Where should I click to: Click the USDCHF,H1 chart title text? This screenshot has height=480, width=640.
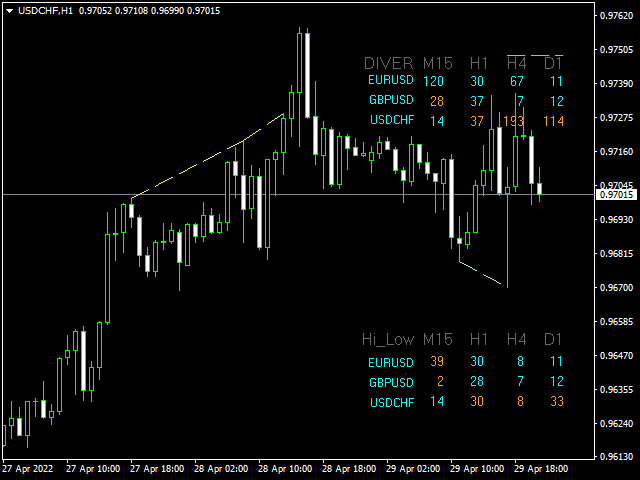point(45,11)
